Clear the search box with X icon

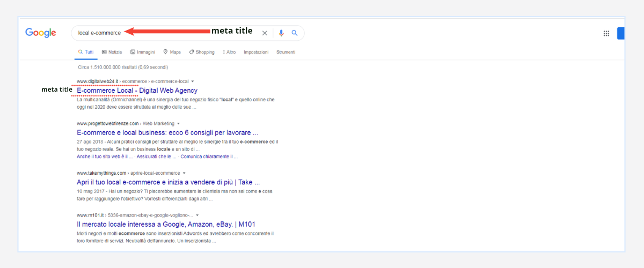pos(265,33)
